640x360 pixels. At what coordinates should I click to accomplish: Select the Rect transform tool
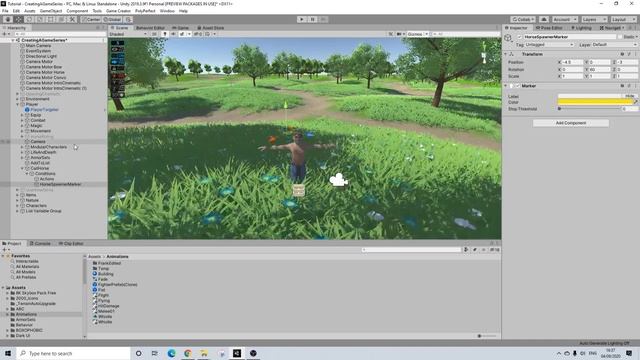[51, 19]
